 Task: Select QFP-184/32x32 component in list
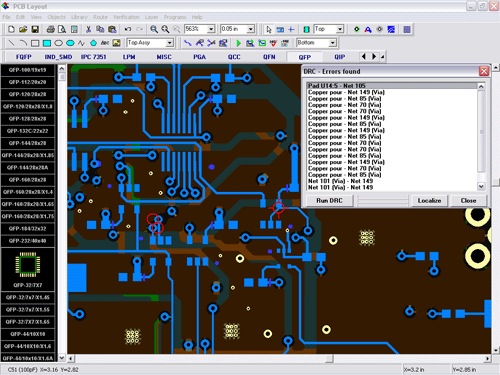pos(28,229)
